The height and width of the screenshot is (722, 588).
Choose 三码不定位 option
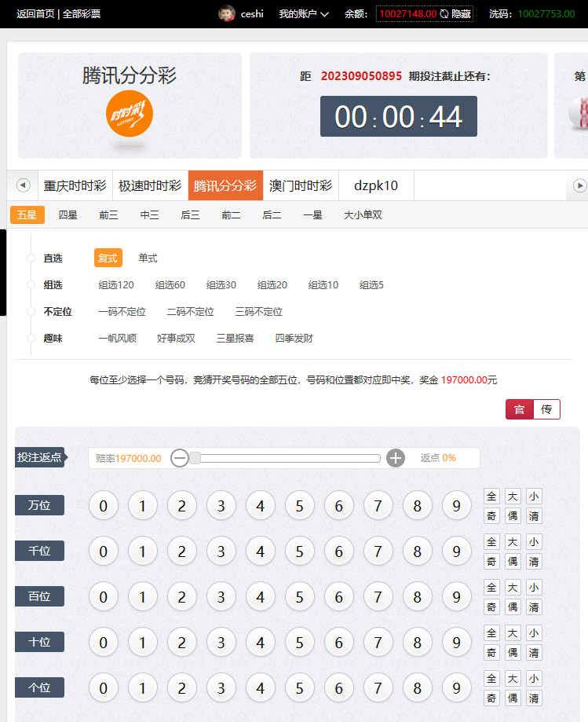(x=258, y=312)
